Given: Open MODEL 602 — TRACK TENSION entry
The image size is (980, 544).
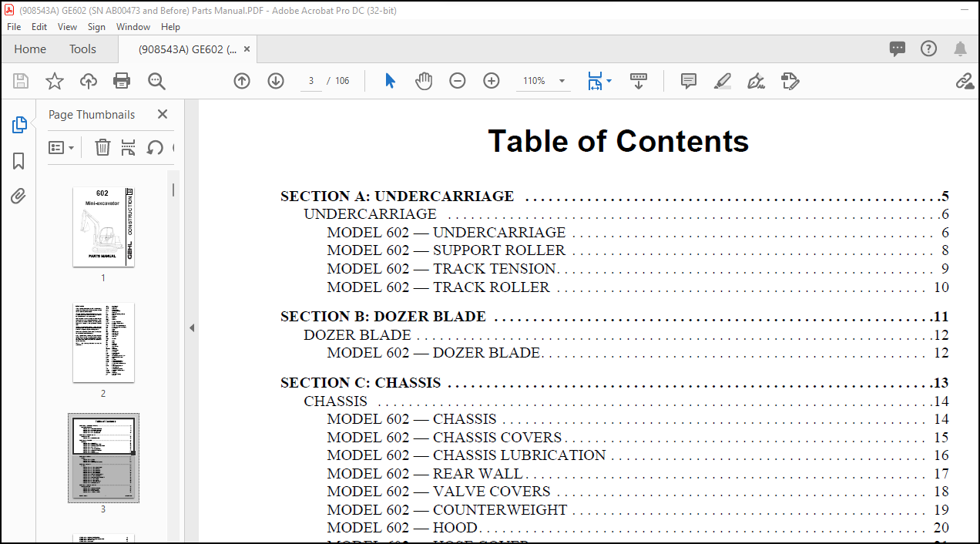Looking at the screenshot, I should (638, 269).
